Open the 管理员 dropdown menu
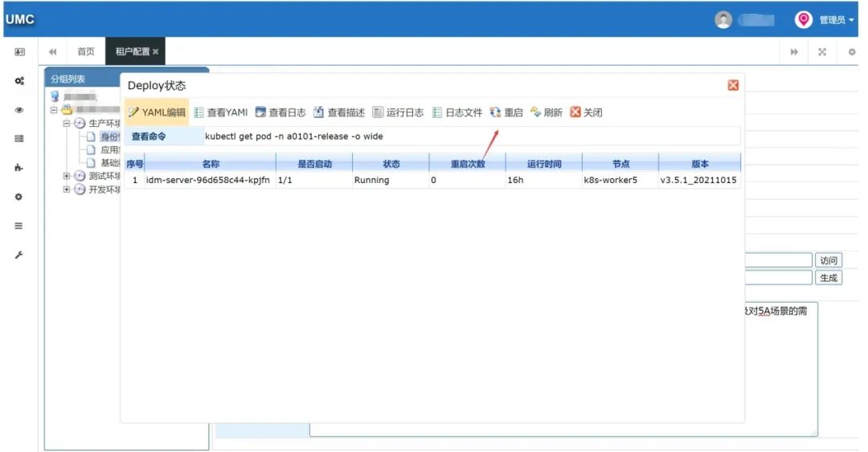 click(836, 20)
